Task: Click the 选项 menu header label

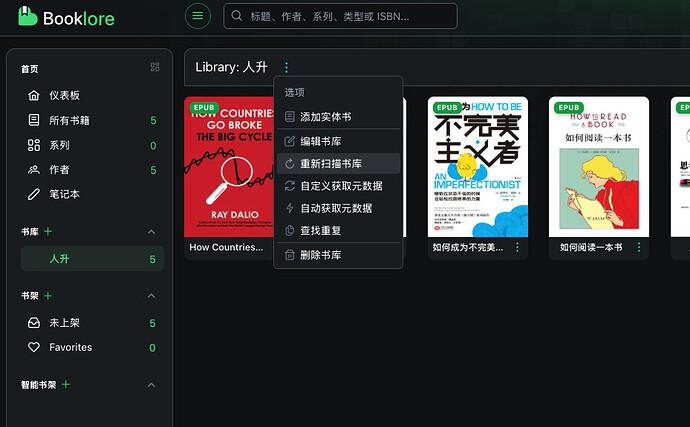Action: pyautogui.click(x=294, y=92)
